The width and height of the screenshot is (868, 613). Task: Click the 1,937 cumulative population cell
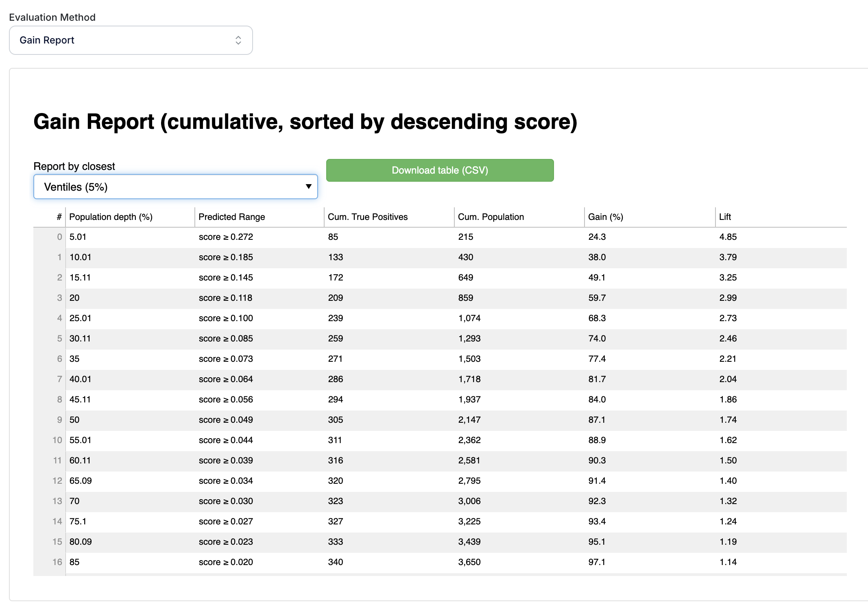coord(469,400)
